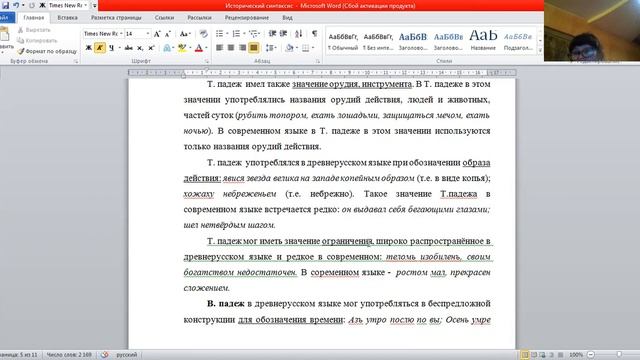Click the Copy (Копировать) command
Viewport: 640px width, 360px height.
(38, 40)
